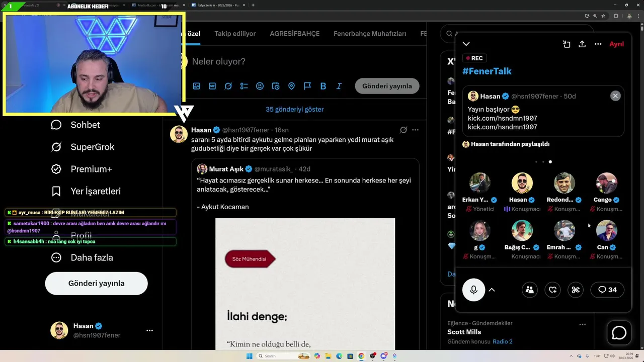Click the Grok icon on Hasan's post

coord(403,130)
